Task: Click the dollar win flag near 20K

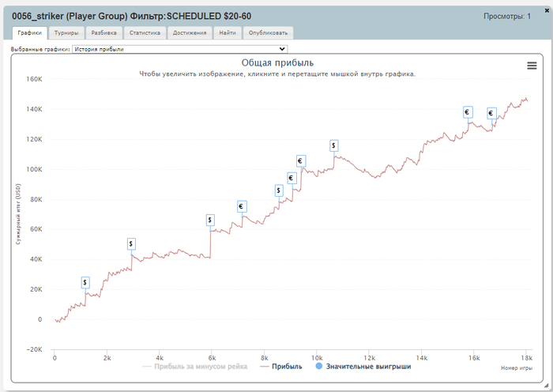Action: click(85, 282)
